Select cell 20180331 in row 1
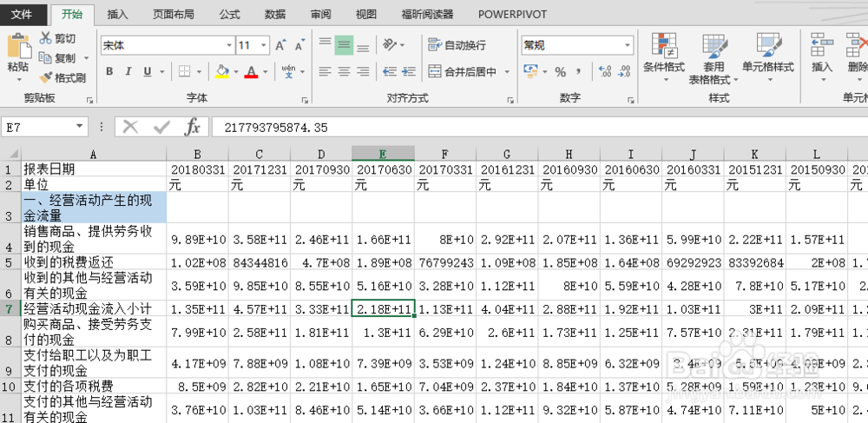Viewport: 868px width, 423px height. tap(198, 169)
